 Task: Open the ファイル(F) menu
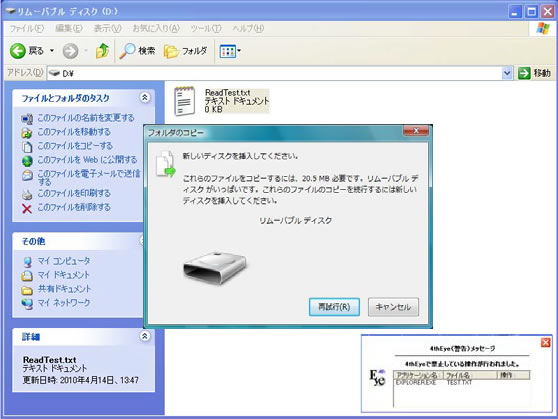click(x=27, y=28)
